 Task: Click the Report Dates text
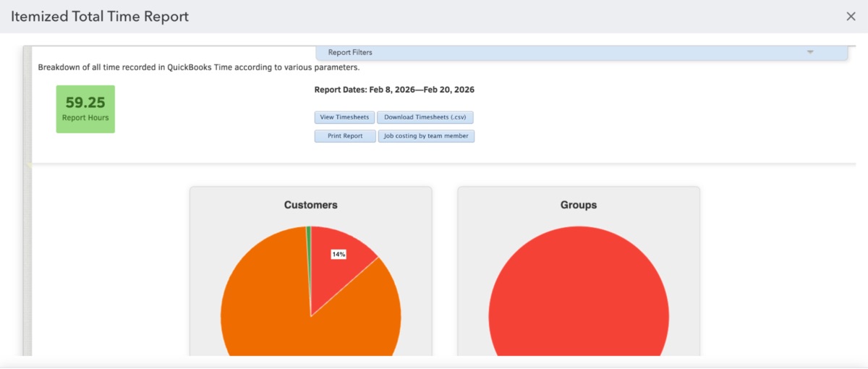pos(394,90)
